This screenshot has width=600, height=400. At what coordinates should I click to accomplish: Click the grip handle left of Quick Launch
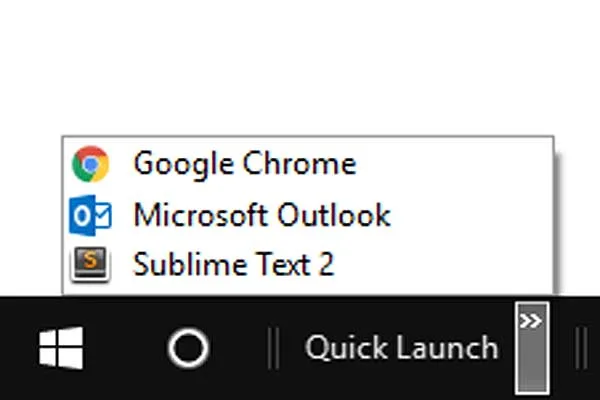click(274, 348)
